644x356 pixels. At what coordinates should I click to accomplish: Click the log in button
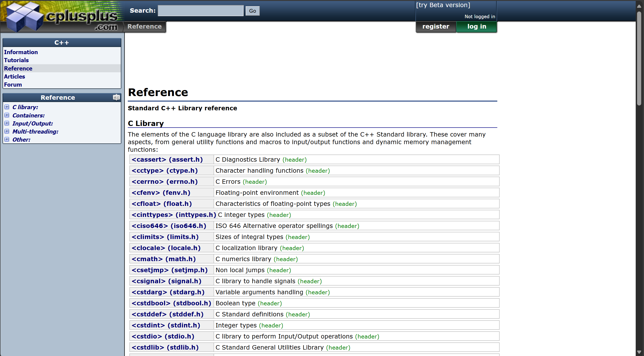[477, 26]
